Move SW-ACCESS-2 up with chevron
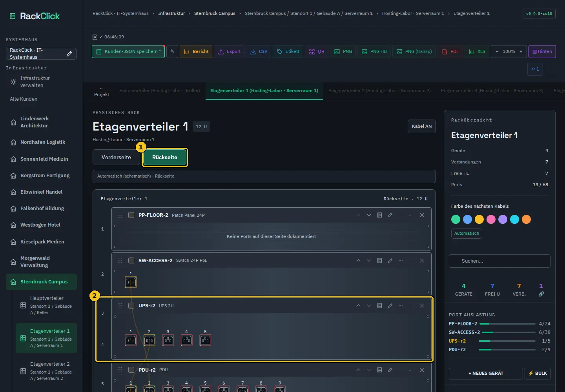Viewport: 565px width, 392px height. [x=358, y=261]
